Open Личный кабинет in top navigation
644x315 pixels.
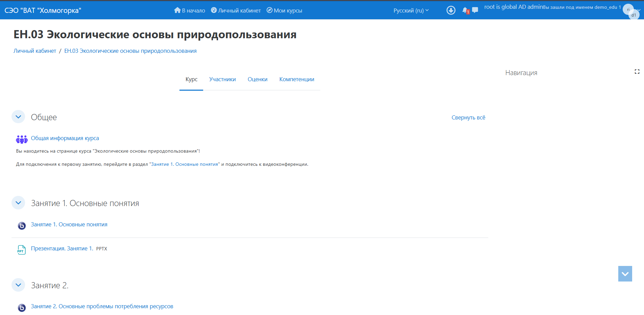236,10
